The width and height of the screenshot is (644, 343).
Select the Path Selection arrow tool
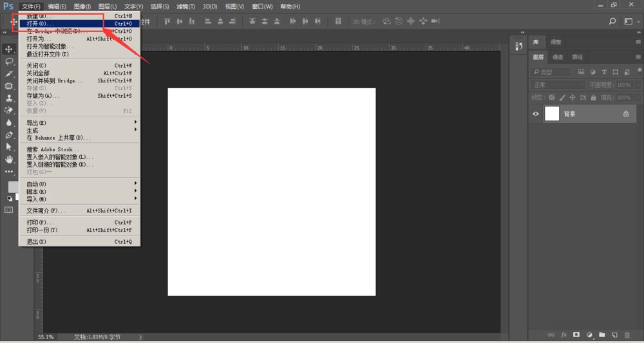(x=8, y=147)
